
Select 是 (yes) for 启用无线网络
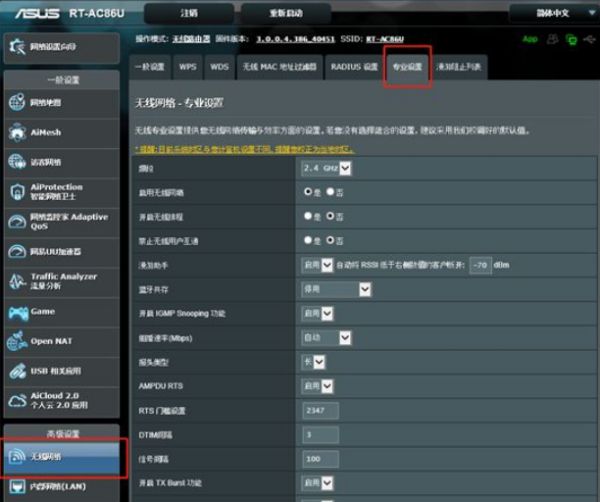click(308, 192)
